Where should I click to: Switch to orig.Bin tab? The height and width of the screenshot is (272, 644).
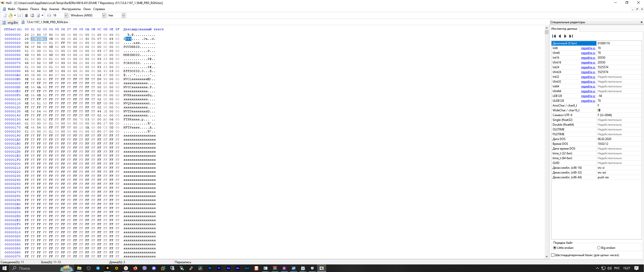pos(12,22)
